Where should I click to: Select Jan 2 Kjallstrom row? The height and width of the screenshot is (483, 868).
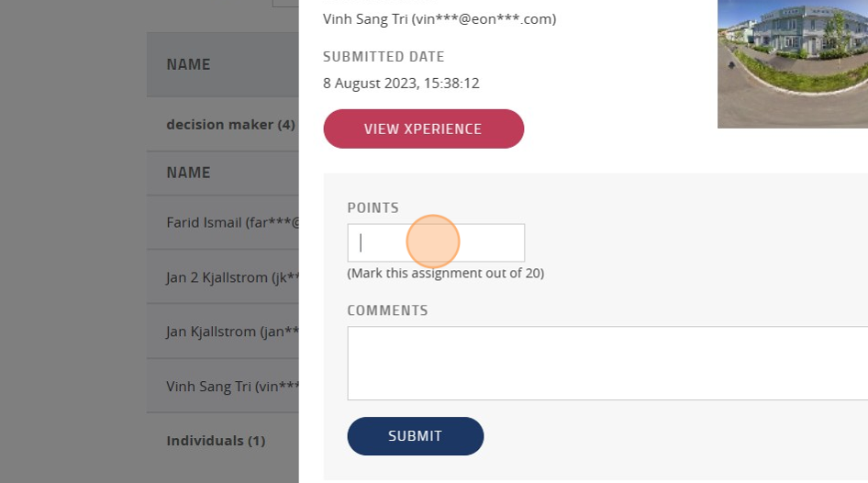pyautogui.click(x=223, y=277)
